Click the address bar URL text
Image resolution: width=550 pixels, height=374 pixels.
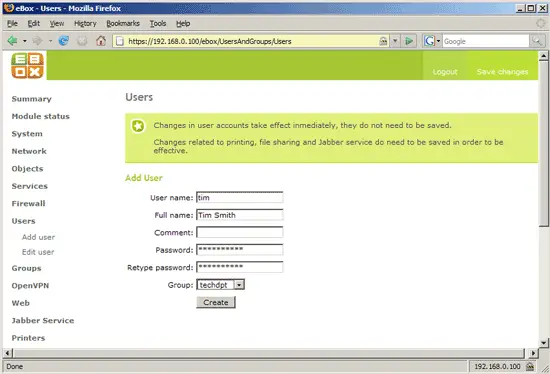[210, 41]
